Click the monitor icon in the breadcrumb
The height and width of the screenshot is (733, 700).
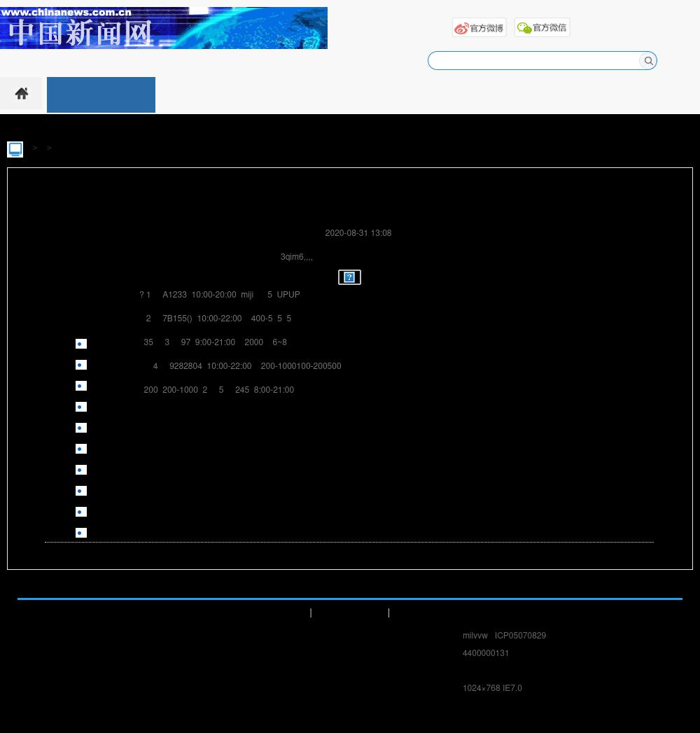(15, 149)
